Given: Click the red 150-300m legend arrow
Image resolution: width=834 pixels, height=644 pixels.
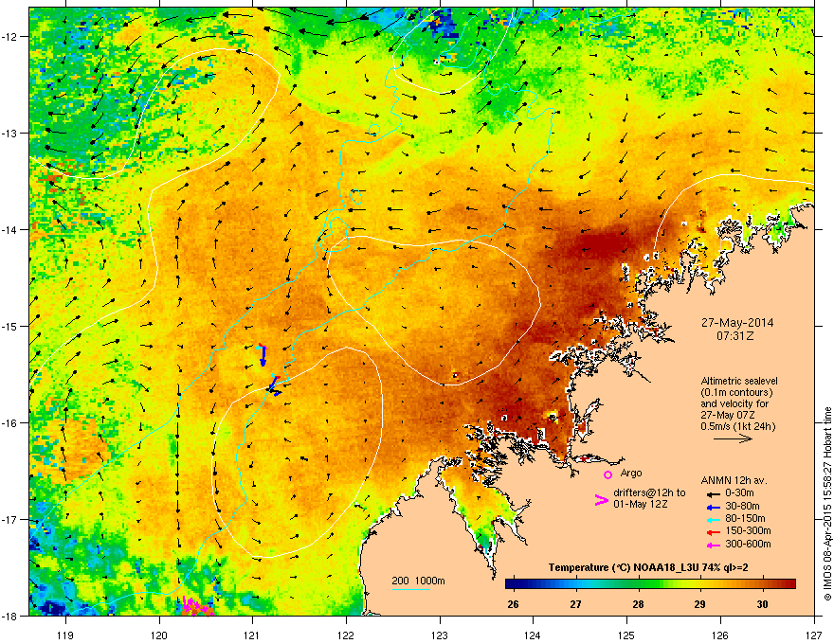Looking at the screenshot, I should click(714, 532).
